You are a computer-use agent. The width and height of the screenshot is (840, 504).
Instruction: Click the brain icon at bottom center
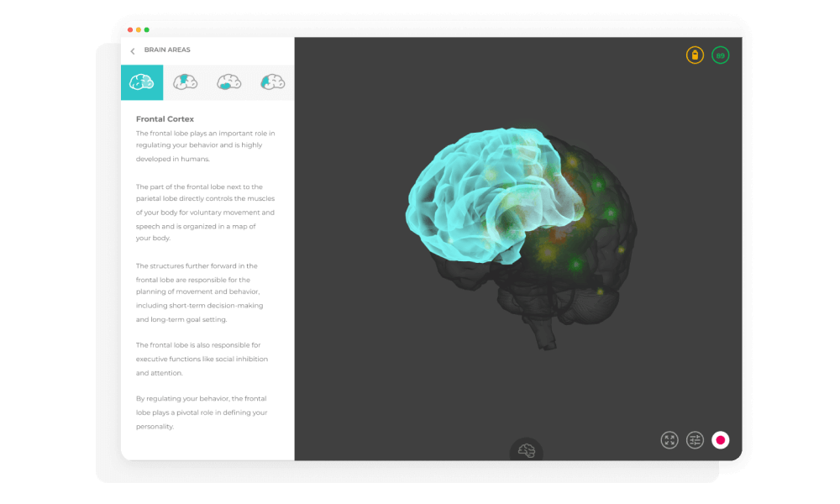pyautogui.click(x=526, y=450)
